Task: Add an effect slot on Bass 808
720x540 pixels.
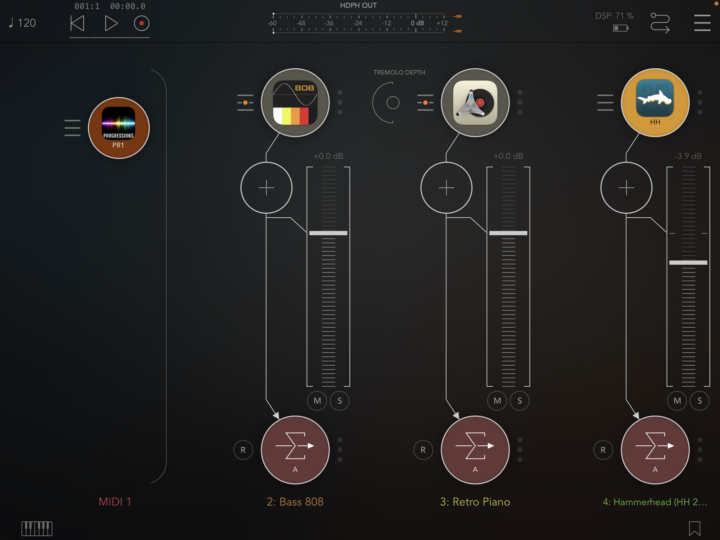Action: click(x=266, y=187)
